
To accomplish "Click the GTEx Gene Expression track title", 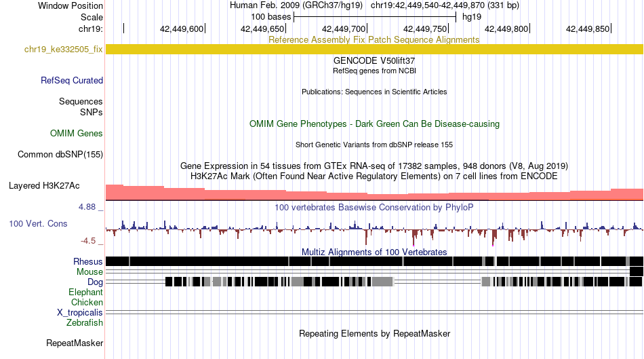I will coord(374,166).
